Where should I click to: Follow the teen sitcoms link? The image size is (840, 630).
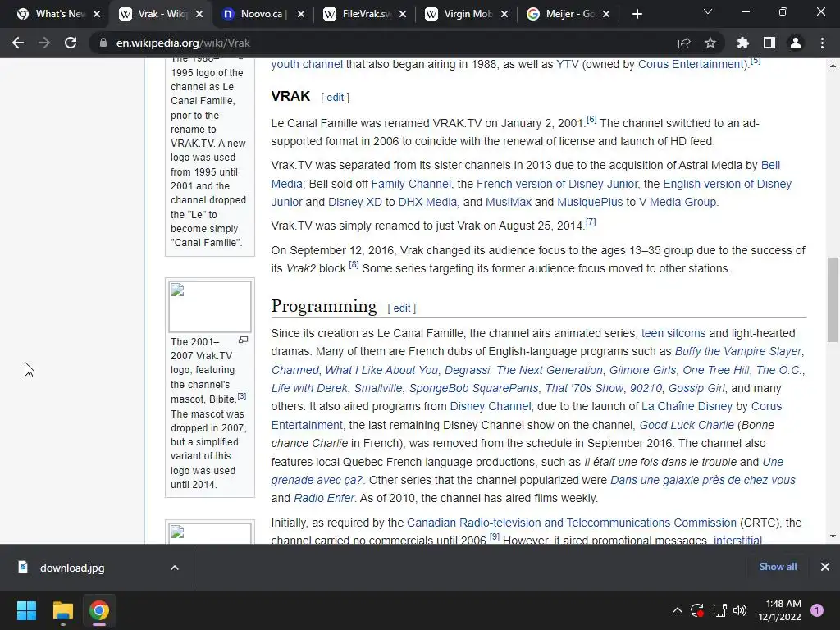click(x=673, y=333)
